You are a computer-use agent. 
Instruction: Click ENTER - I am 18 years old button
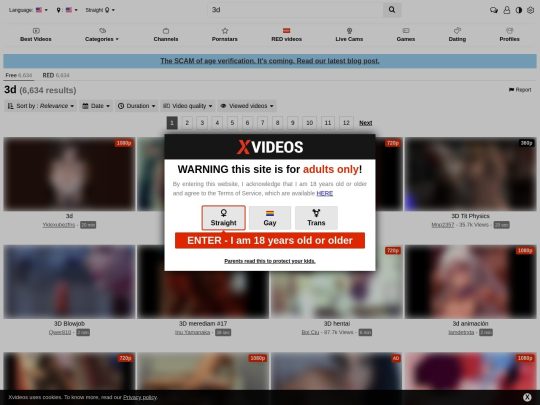click(x=270, y=240)
